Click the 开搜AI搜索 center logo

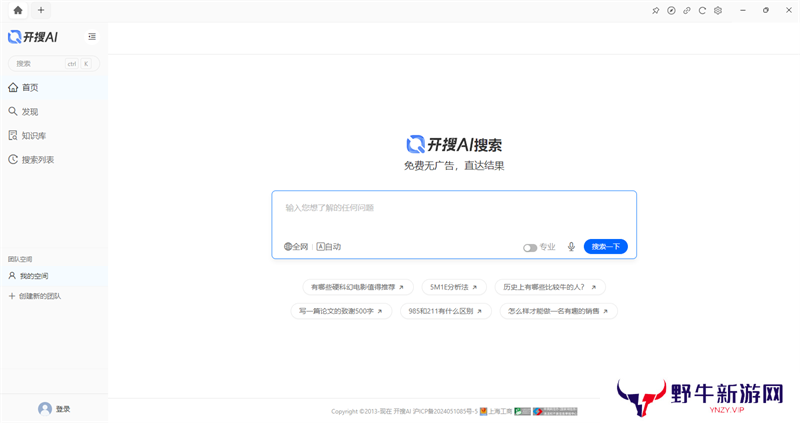click(454, 144)
